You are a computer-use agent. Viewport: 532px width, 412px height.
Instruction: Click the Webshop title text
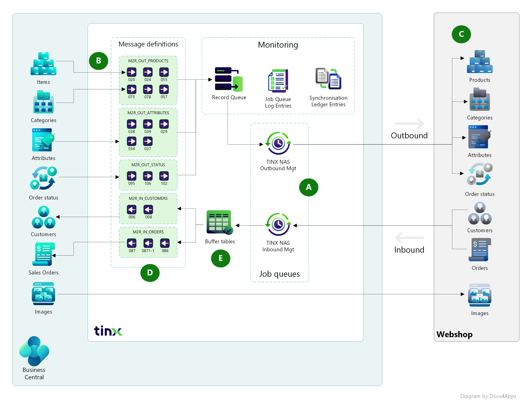[x=454, y=334]
